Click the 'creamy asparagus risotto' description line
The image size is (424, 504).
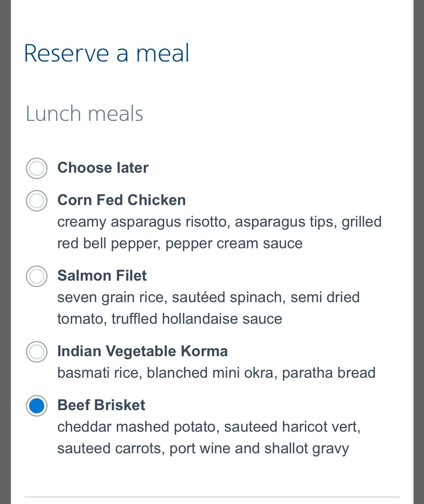click(x=219, y=222)
